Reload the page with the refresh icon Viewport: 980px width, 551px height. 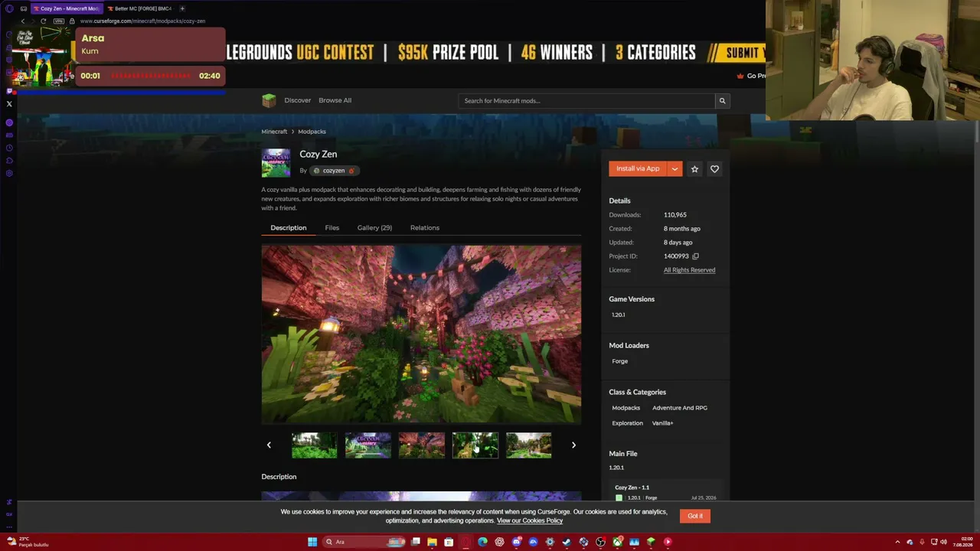43,21
